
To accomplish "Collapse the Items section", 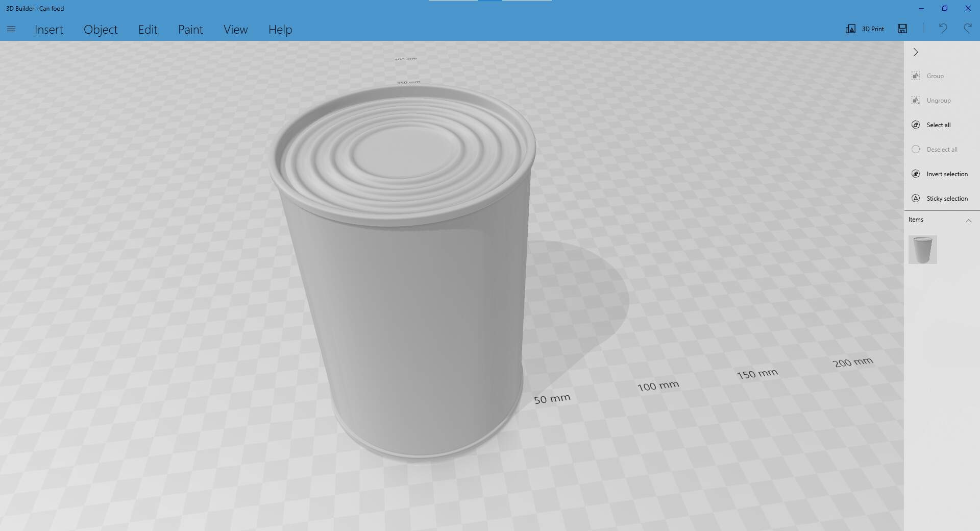I will [x=968, y=220].
